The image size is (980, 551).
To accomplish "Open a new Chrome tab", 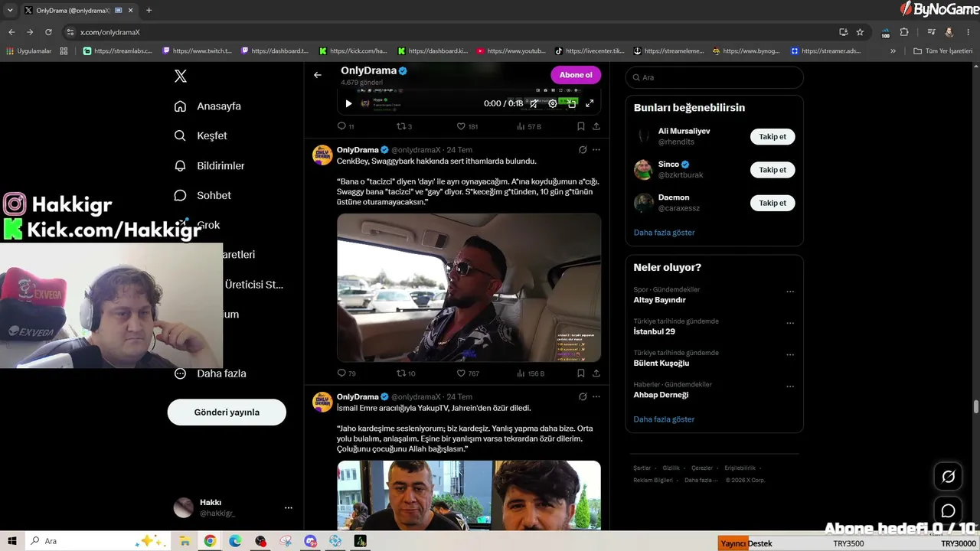I will click(149, 11).
